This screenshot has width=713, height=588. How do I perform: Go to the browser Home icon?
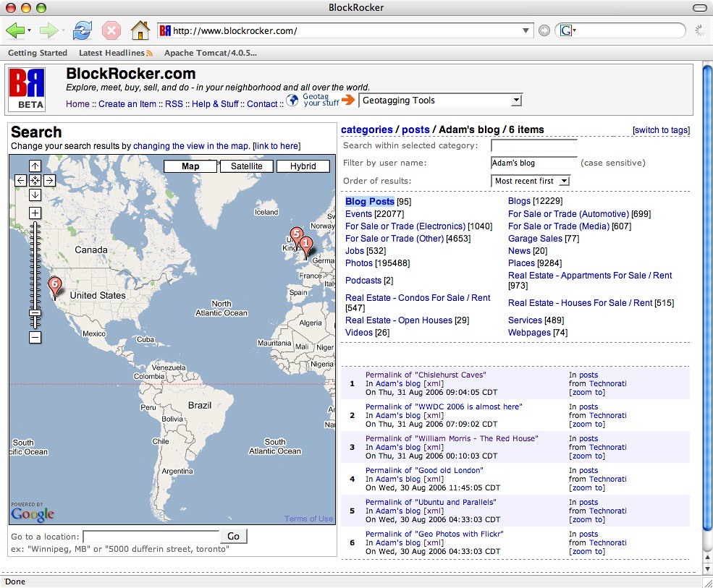coord(140,30)
